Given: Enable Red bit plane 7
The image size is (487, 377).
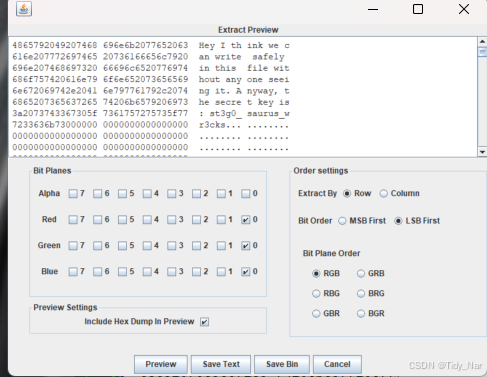Looking at the screenshot, I should pos(73,220).
